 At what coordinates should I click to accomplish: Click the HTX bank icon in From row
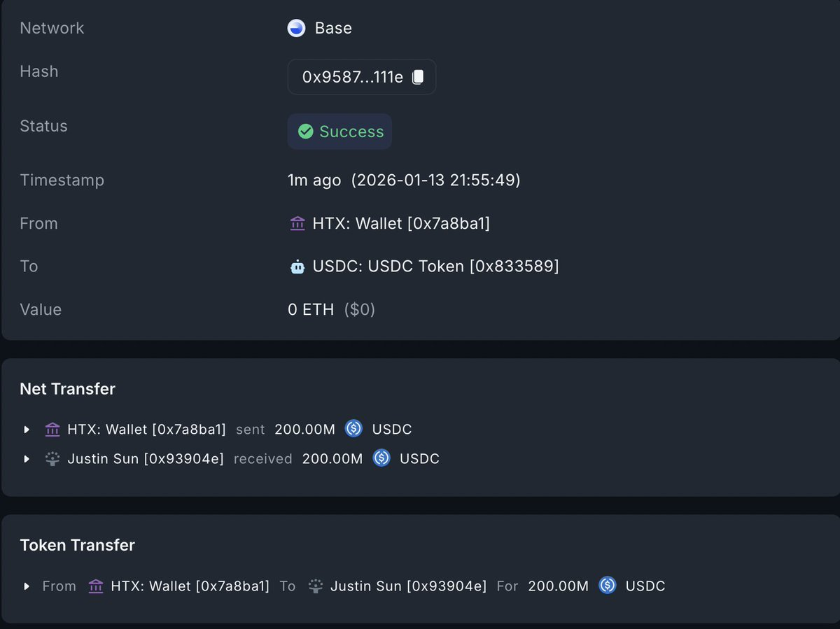coord(297,224)
